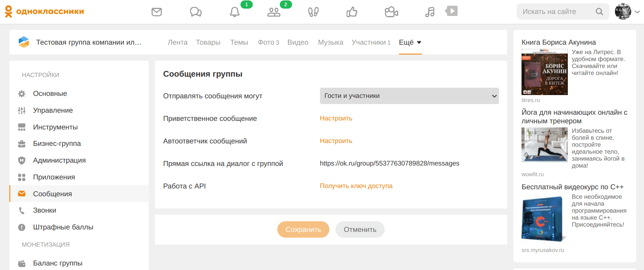Open the Гости и участники dropdown
Viewport: 644px width, 270px height.
click(409, 96)
